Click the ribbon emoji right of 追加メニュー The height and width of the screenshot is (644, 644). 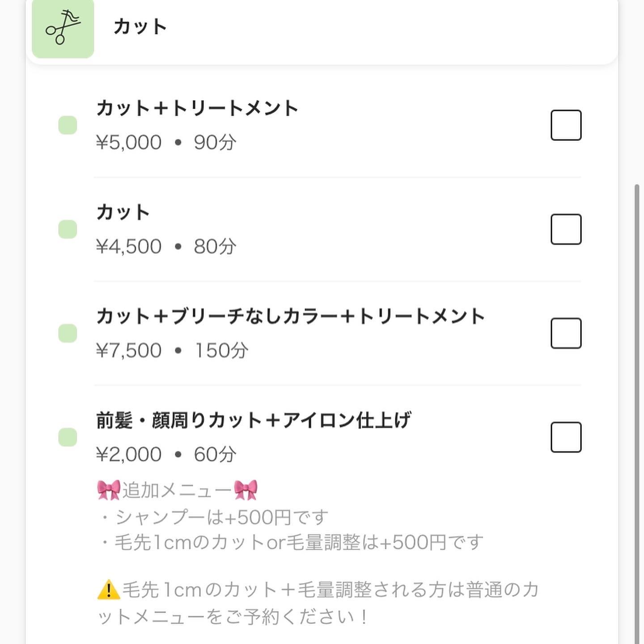(x=246, y=490)
